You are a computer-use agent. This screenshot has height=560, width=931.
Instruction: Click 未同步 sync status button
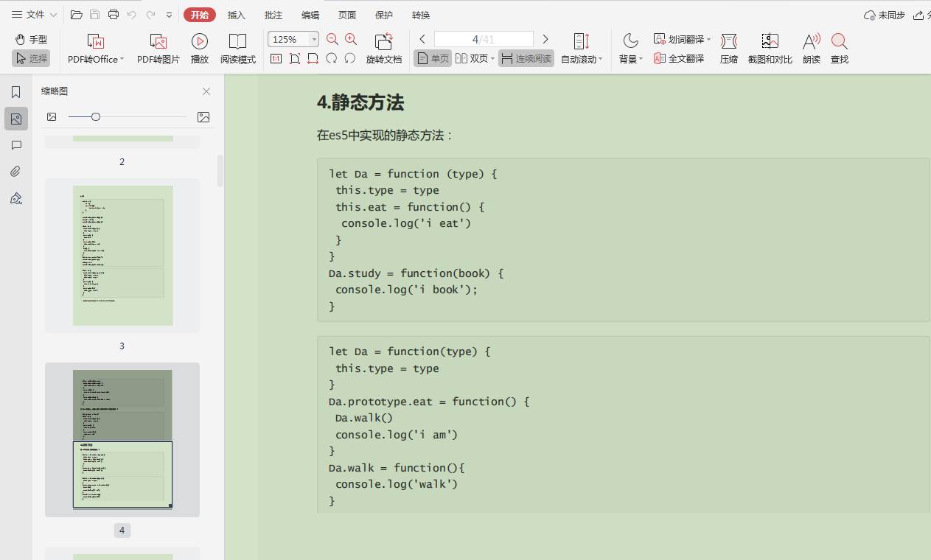tap(885, 15)
